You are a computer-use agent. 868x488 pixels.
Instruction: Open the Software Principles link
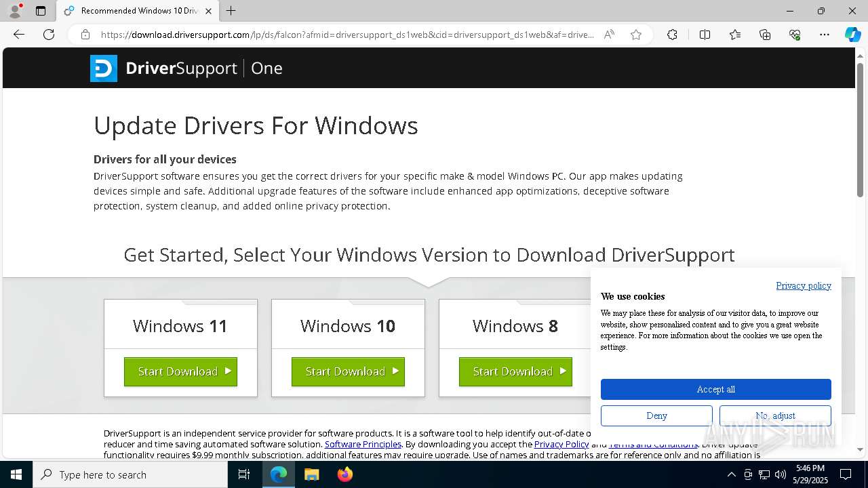pos(363,444)
